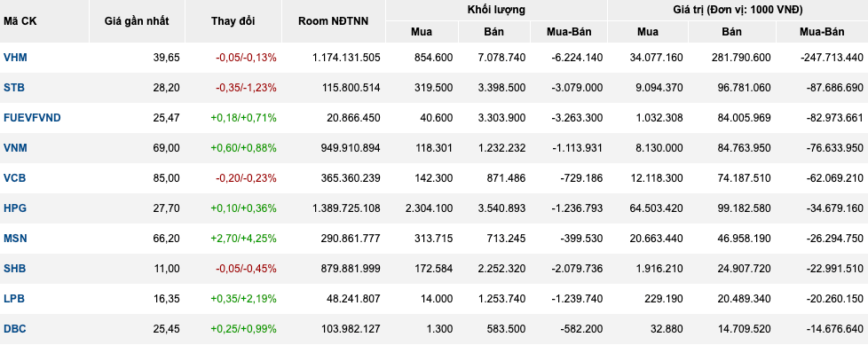This screenshot has height=345, width=868.
Task: Open the VHM stock ticker link
Action: point(15,58)
